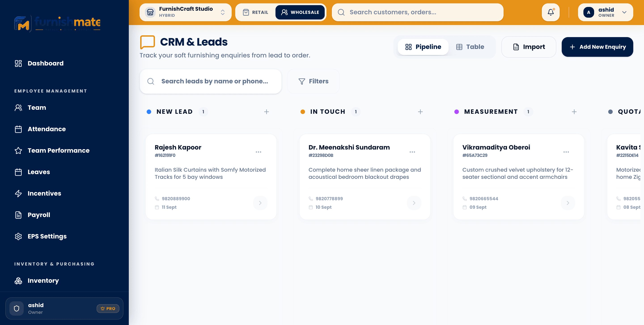The width and height of the screenshot is (644, 325).
Task: Open more options on Dr. Meenakshi Sundaram card
Action: (x=412, y=152)
